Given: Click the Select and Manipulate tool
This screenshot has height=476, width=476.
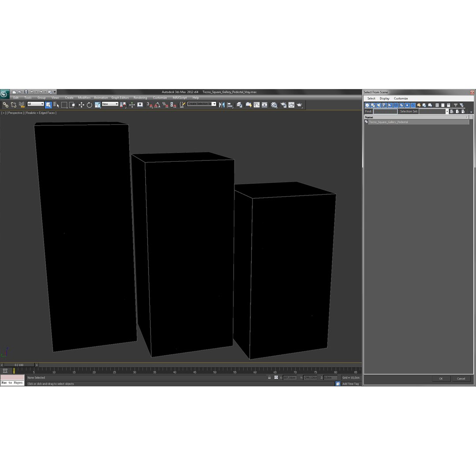Looking at the screenshot, I should coord(132,105).
